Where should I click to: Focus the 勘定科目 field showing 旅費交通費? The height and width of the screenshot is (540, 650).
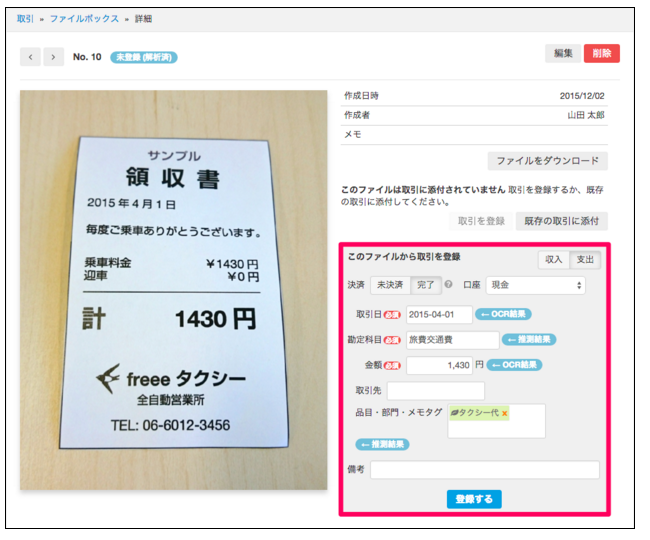453,340
